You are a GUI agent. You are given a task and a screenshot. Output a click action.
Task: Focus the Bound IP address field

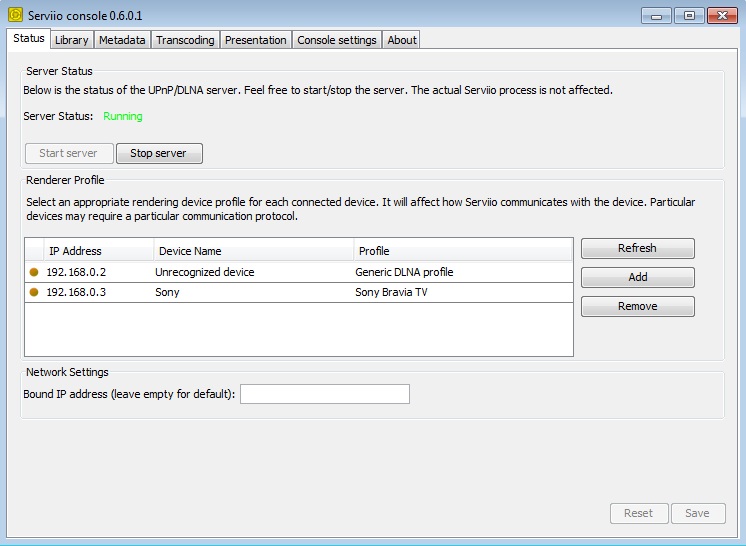click(325, 394)
